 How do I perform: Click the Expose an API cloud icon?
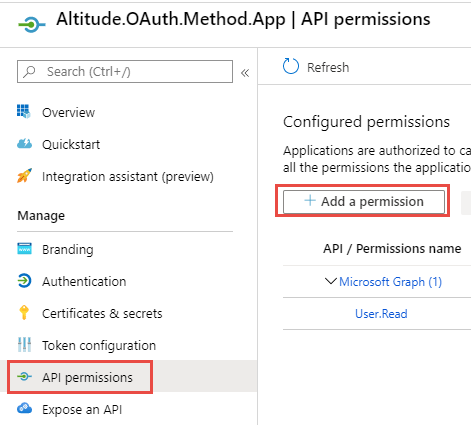24,408
